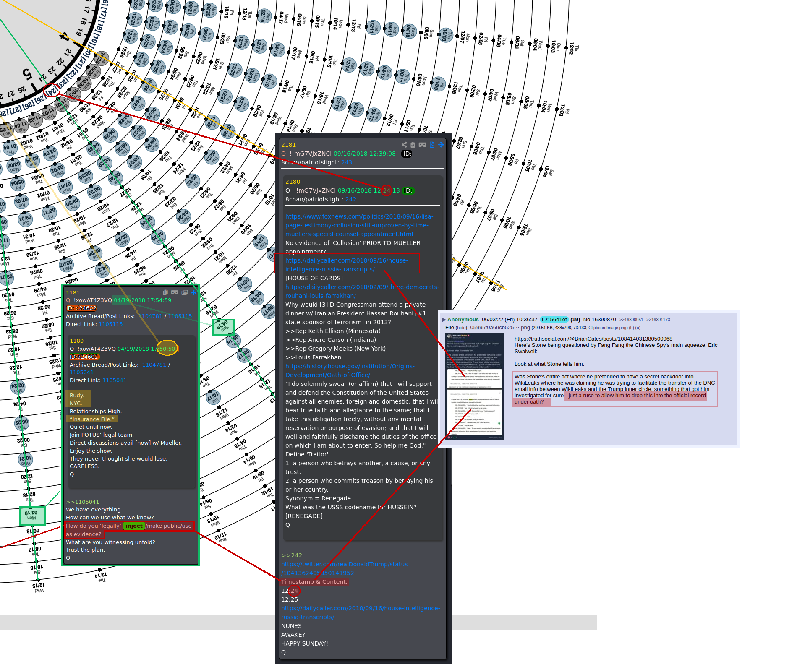Click the 'Timestamp & Content.' highlighted line
Screen dimensions: 797x672
(x=314, y=582)
